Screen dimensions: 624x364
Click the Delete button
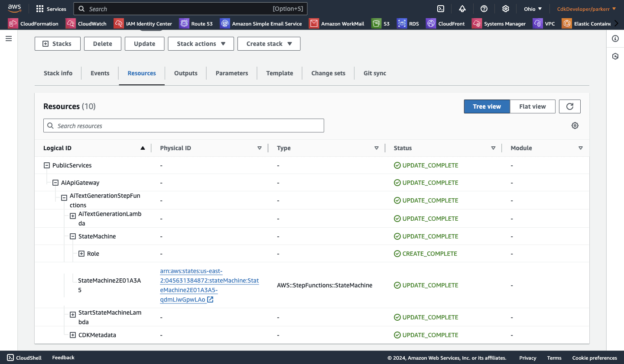point(103,44)
